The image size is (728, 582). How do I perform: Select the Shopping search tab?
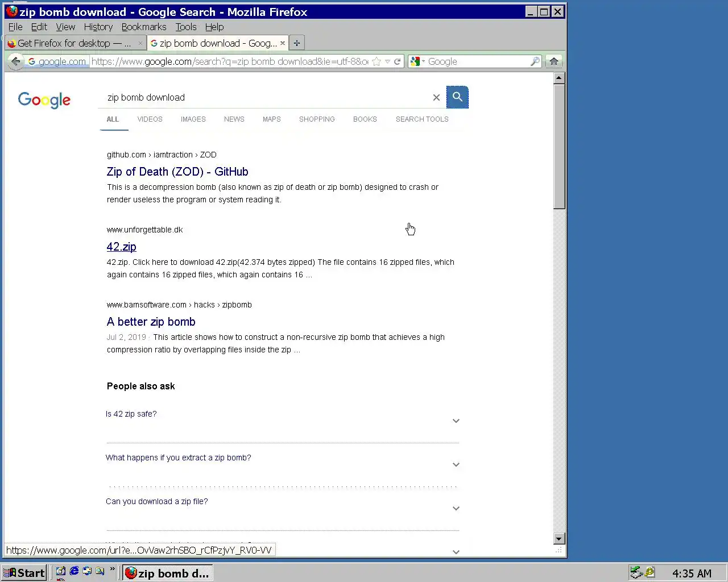point(317,119)
